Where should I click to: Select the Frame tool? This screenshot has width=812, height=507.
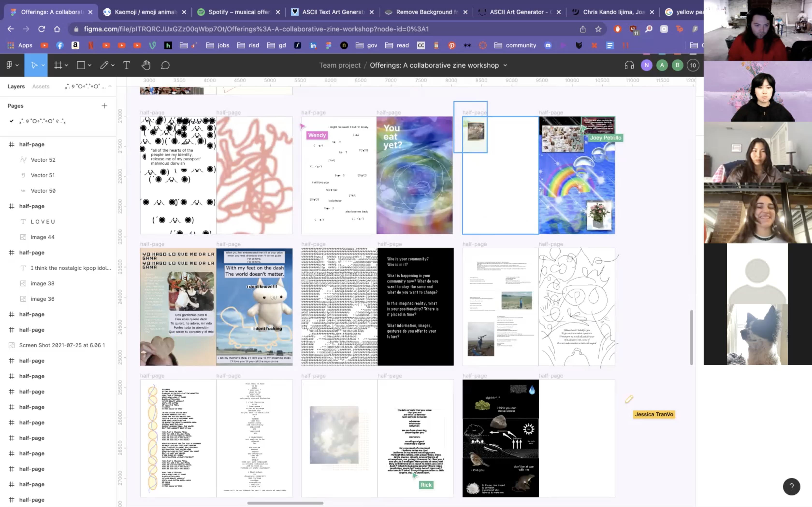58,65
